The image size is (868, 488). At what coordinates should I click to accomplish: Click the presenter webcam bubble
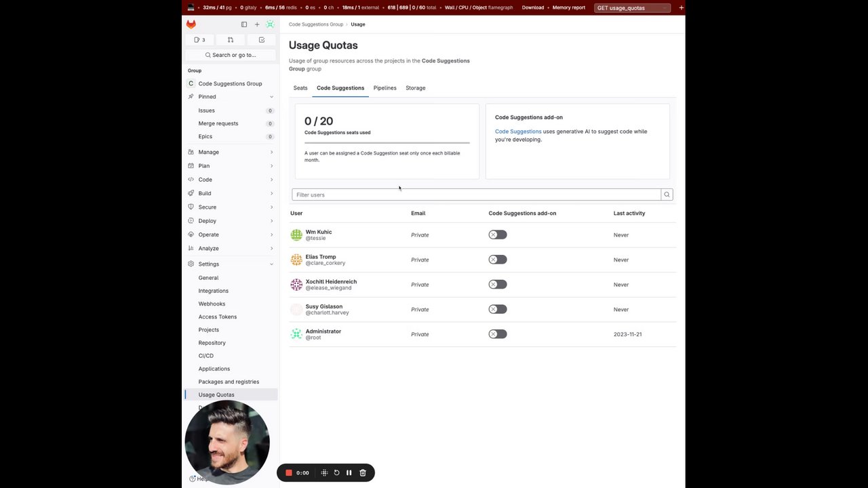coord(227,443)
